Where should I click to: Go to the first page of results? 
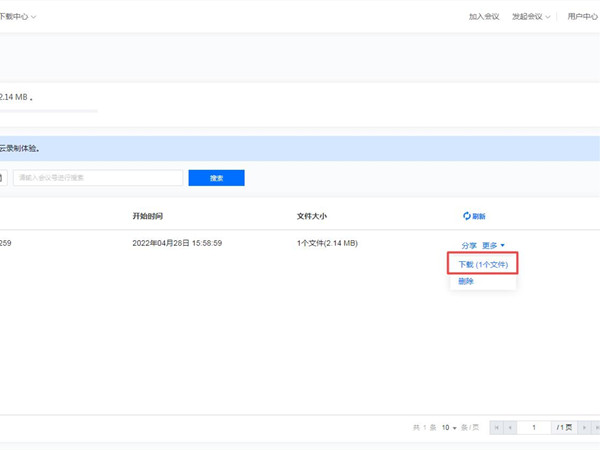point(496,427)
